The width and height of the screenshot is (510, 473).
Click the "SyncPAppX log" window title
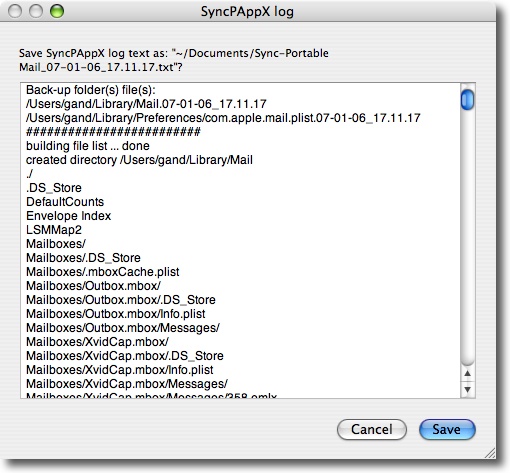tap(247, 12)
